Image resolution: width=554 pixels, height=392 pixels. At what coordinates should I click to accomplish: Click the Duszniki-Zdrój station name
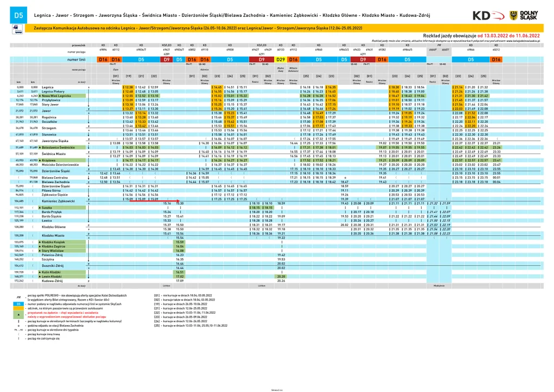pyautogui.click(x=52, y=266)
